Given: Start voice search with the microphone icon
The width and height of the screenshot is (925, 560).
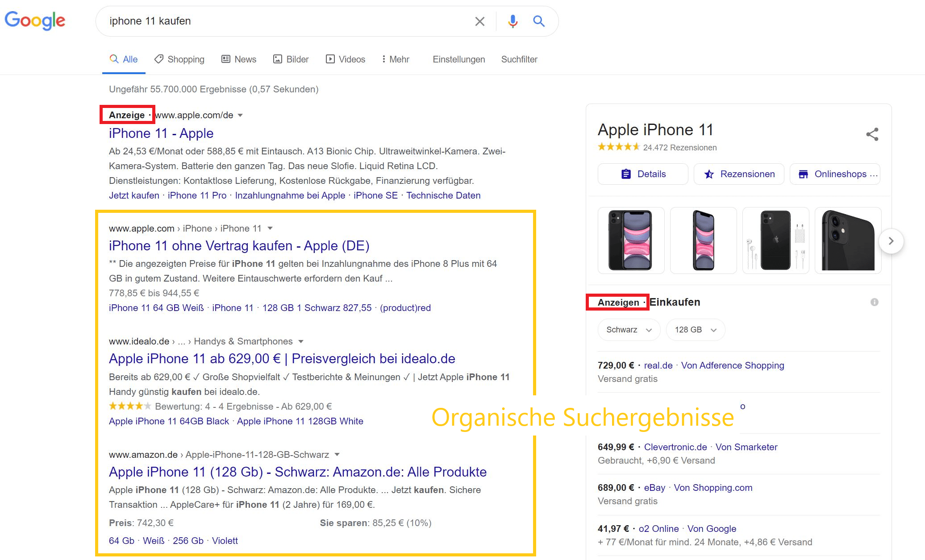Looking at the screenshot, I should 512,21.
